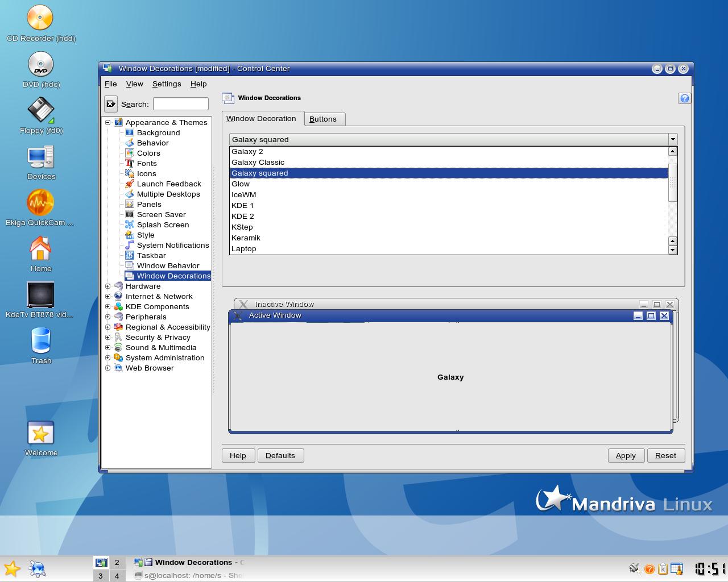Open the Galaxy squared decoration dropdown arrow
This screenshot has width=728, height=582.
pyautogui.click(x=673, y=139)
